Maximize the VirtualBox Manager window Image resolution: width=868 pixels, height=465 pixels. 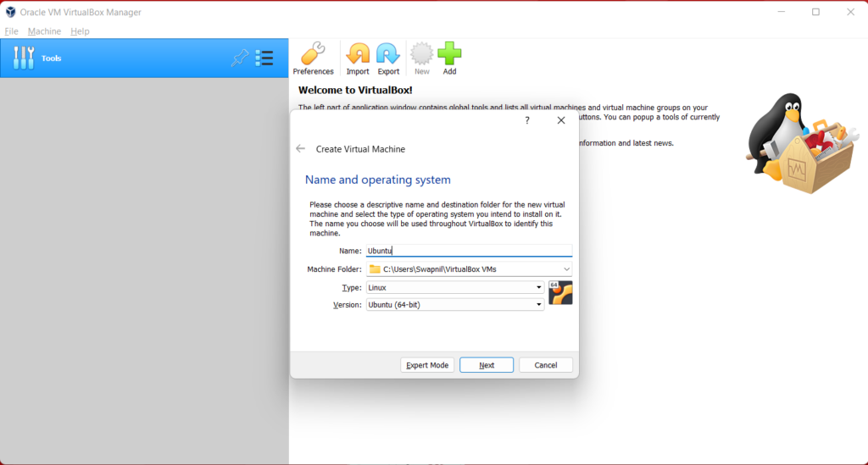[815, 12]
